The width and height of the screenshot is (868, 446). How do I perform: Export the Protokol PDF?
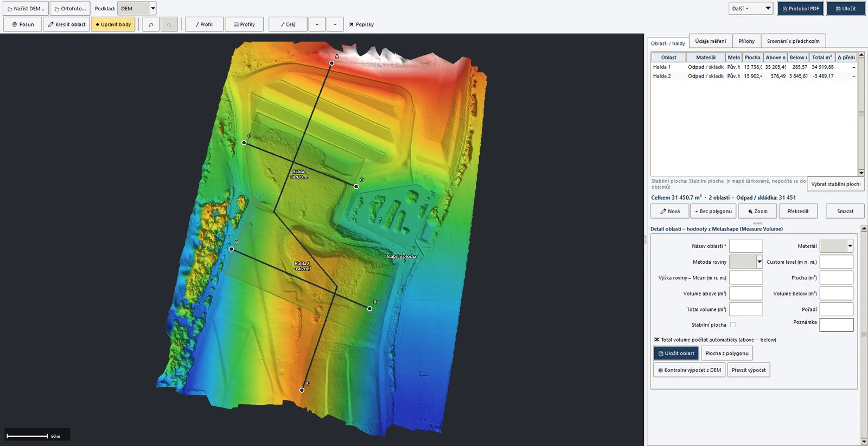click(x=801, y=9)
